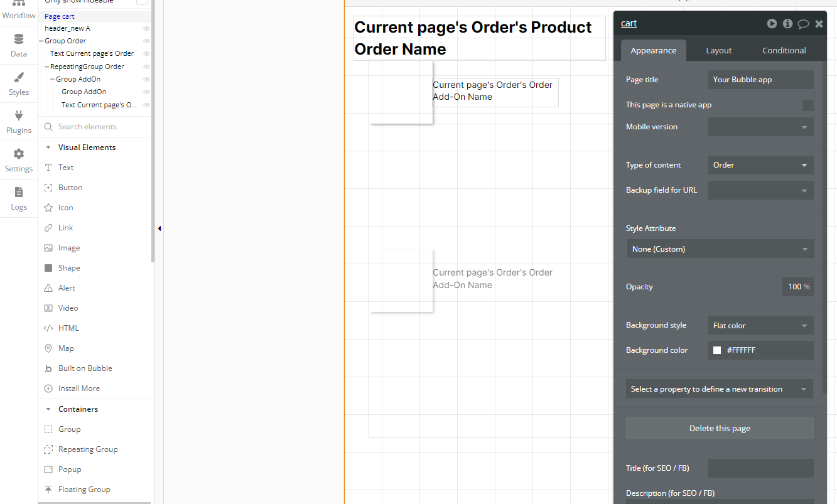Viewport: 837px width, 504px height.
Task: Close the cart property editor
Action: (819, 24)
